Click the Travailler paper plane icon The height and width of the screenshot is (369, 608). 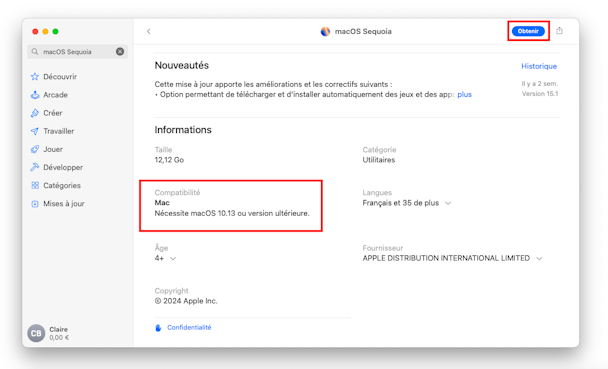pyautogui.click(x=35, y=131)
